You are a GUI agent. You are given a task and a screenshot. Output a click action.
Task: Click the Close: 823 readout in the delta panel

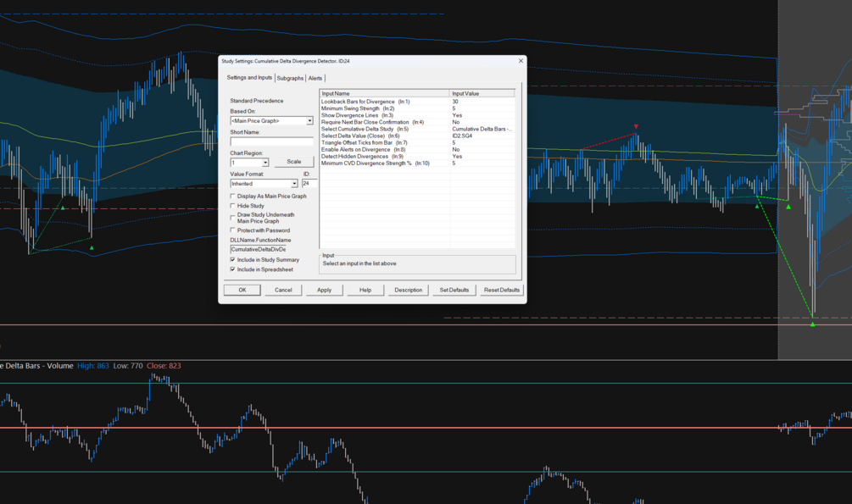point(164,366)
